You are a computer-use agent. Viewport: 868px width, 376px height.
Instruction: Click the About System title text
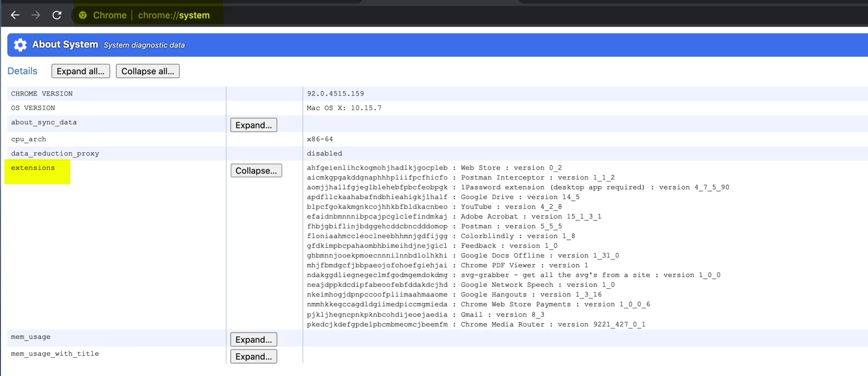click(65, 44)
